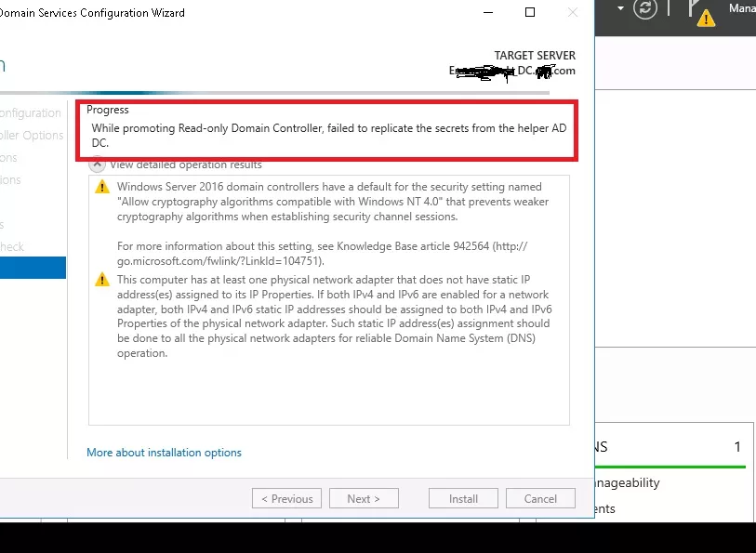The height and width of the screenshot is (553, 756).
Task: Click the Previous button
Action: [x=287, y=498]
